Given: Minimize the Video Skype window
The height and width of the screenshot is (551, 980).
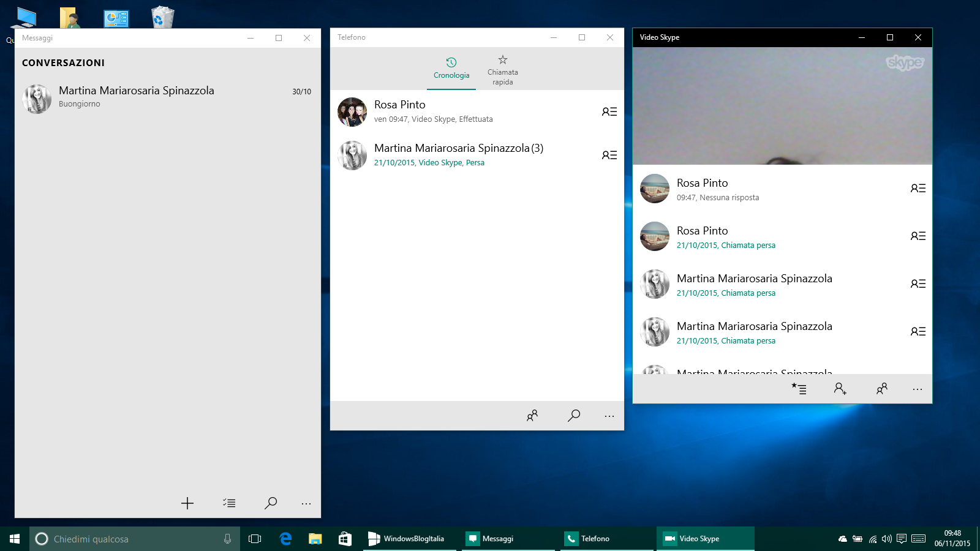Looking at the screenshot, I should [x=862, y=37].
